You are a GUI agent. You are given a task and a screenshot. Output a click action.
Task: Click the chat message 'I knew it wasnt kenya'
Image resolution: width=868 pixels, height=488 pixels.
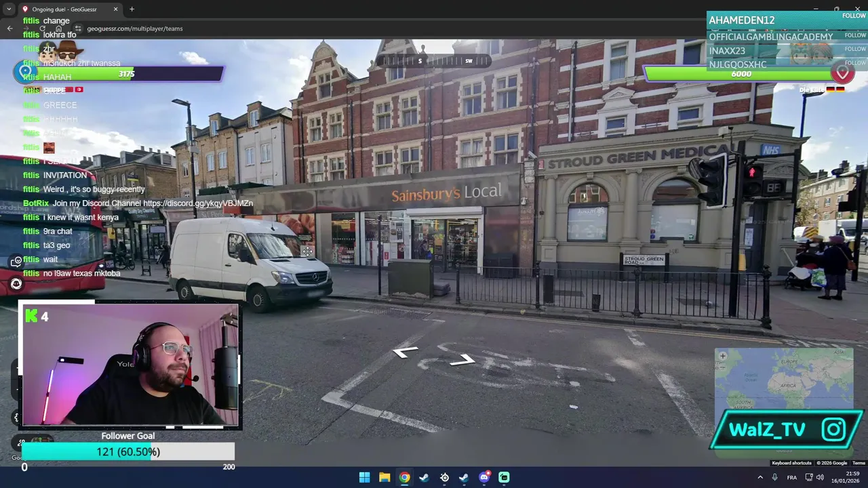81,218
